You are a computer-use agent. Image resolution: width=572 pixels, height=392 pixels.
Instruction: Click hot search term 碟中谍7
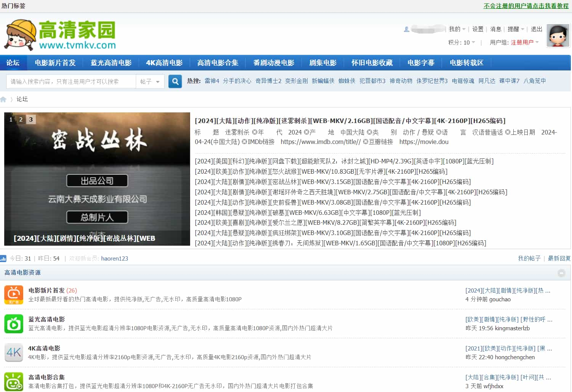[x=509, y=81]
